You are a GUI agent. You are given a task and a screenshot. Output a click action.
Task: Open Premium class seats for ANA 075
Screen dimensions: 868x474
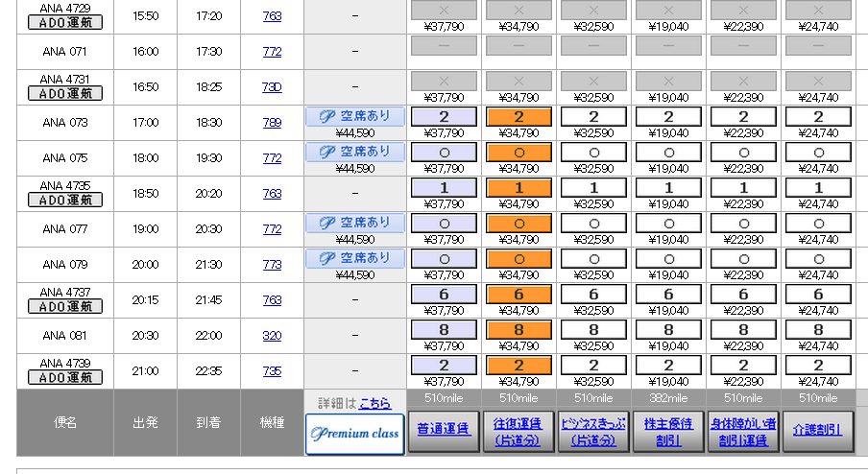pos(355,153)
